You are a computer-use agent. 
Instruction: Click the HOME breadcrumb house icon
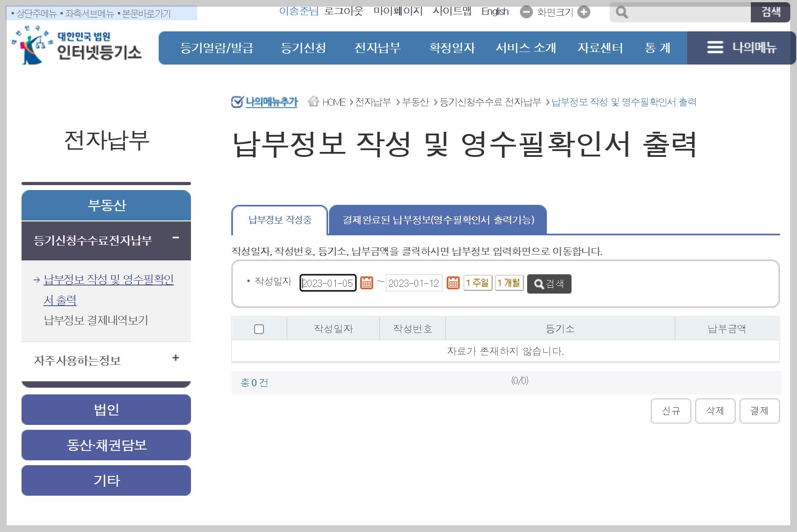click(x=313, y=102)
